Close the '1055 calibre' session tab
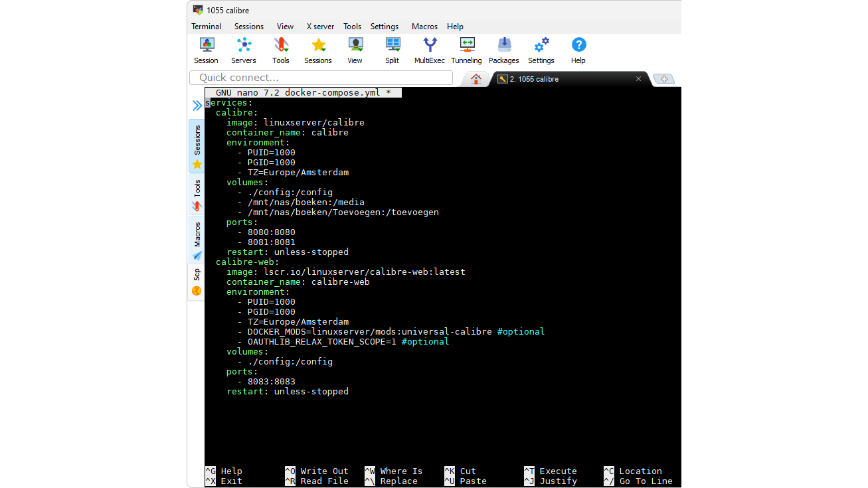 coord(638,79)
